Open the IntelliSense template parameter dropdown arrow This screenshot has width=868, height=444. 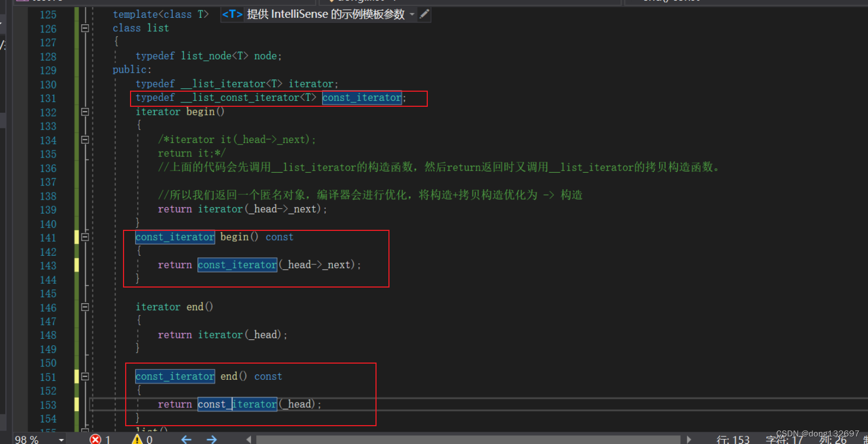(412, 15)
